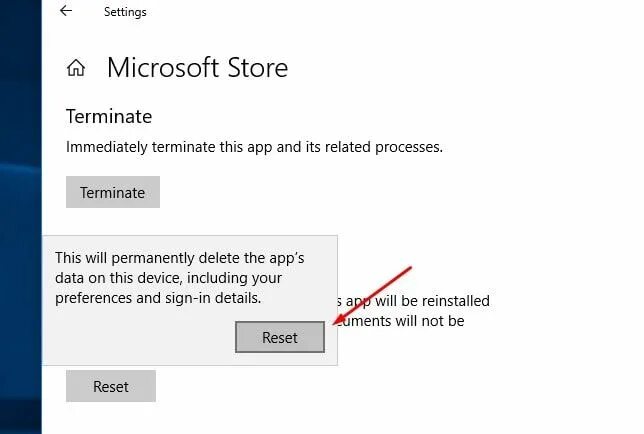The width and height of the screenshot is (644, 434).
Task: Click the Terminate section heading
Action: click(109, 116)
